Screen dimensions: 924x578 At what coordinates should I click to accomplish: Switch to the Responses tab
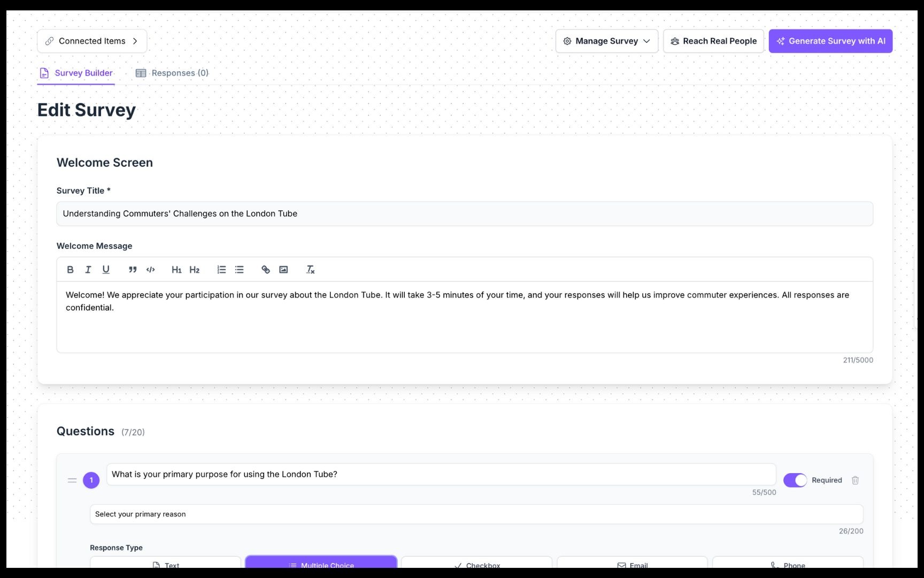pyautogui.click(x=172, y=73)
